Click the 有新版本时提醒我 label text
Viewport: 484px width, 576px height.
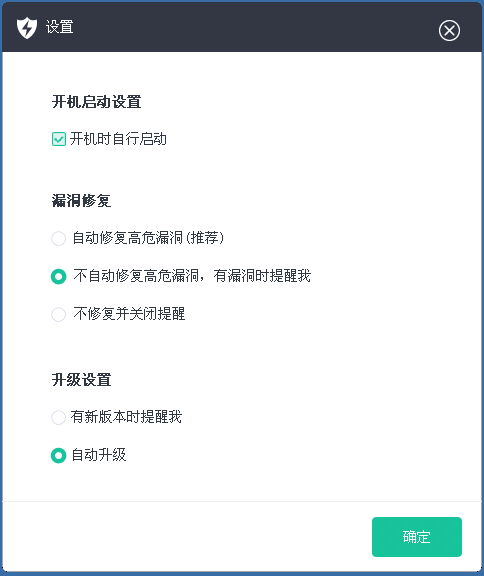tap(126, 417)
